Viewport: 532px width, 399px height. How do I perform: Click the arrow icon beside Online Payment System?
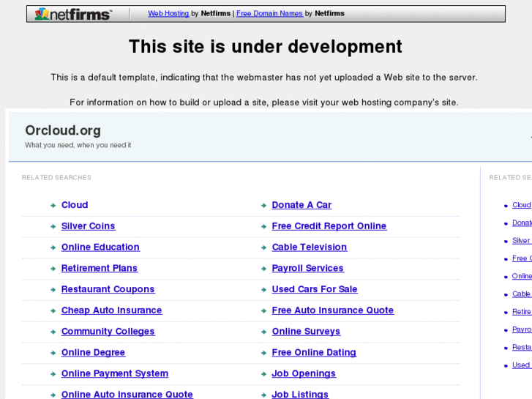pos(53,374)
